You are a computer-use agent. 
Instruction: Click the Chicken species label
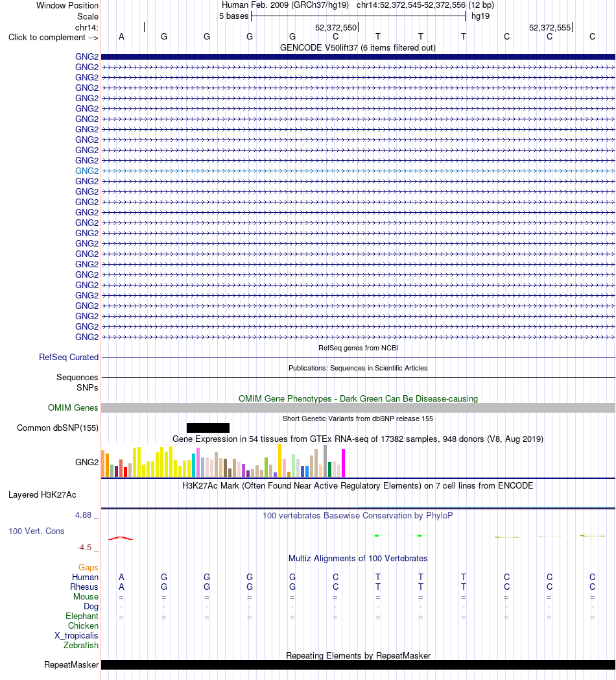point(83,625)
